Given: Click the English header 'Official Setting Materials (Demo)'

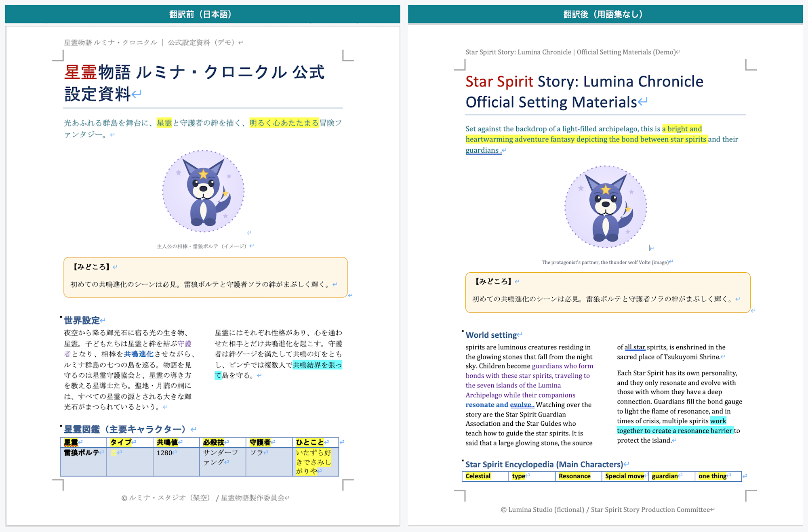Looking at the screenshot, I should 626,52.
